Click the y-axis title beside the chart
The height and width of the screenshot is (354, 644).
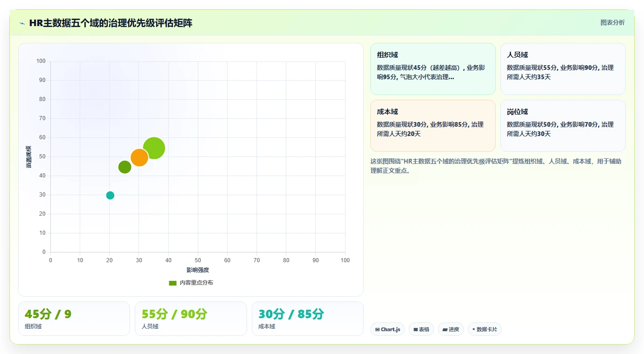pos(29,157)
